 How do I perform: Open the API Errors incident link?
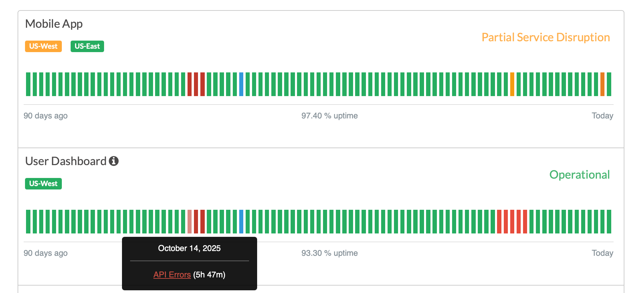click(x=172, y=274)
